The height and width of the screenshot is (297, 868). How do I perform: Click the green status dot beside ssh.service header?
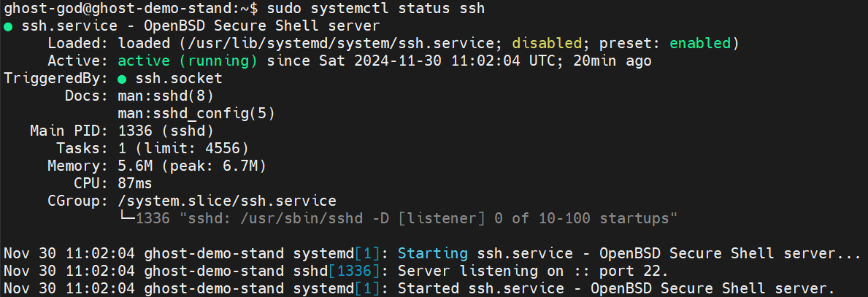8,27
